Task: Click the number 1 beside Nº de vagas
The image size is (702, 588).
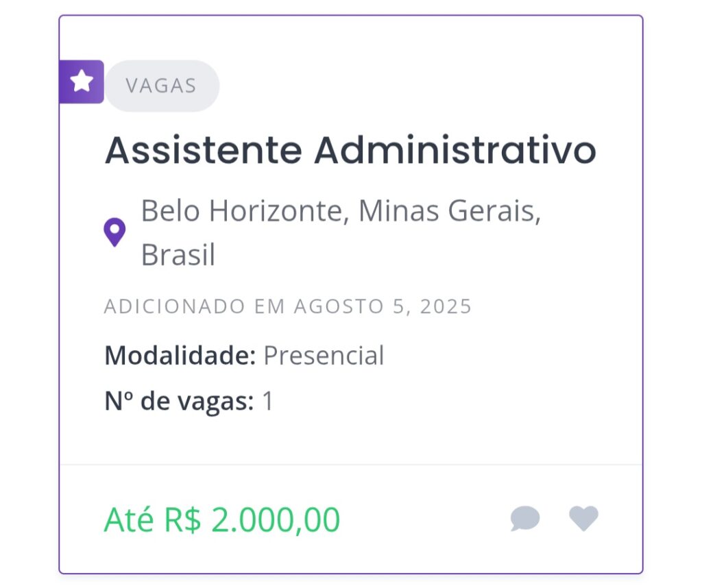Action: (268, 400)
